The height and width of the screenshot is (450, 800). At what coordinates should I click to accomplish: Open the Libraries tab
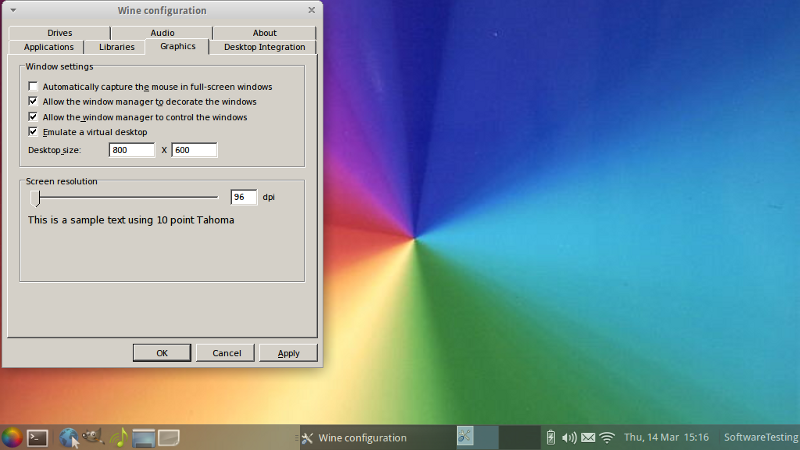pyautogui.click(x=117, y=47)
